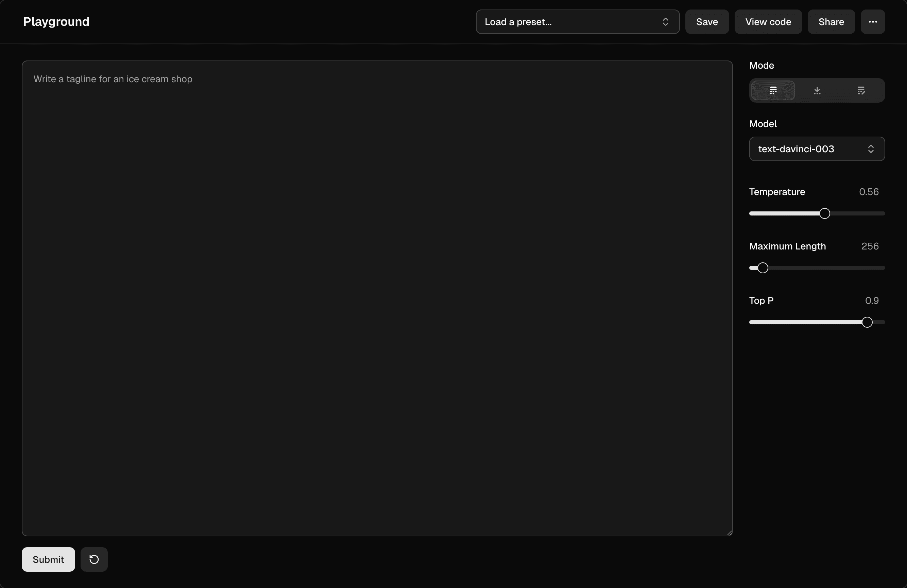This screenshot has height=588, width=907.
Task: Click the Temperature slider handle
Action: click(824, 213)
